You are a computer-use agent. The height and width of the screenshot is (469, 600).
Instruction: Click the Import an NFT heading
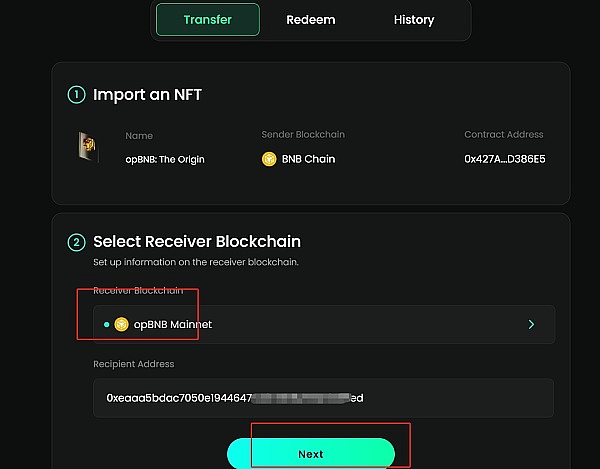(x=147, y=95)
